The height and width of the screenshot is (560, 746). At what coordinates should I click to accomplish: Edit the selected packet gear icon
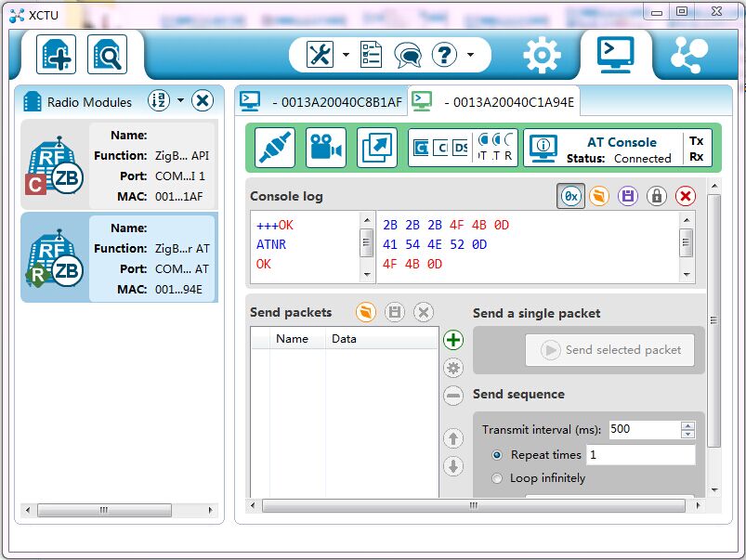tap(453, 368)
